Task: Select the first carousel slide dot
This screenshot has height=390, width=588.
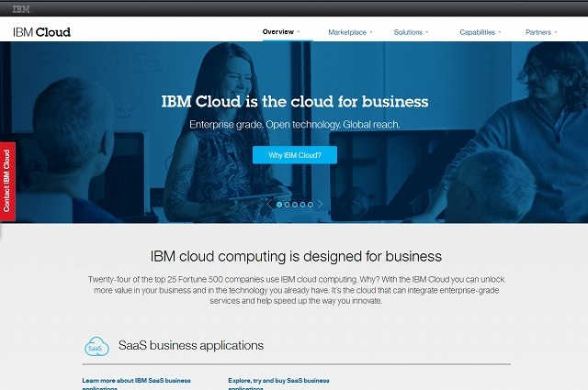Action: pyautogui.click(x=279, y=205)
